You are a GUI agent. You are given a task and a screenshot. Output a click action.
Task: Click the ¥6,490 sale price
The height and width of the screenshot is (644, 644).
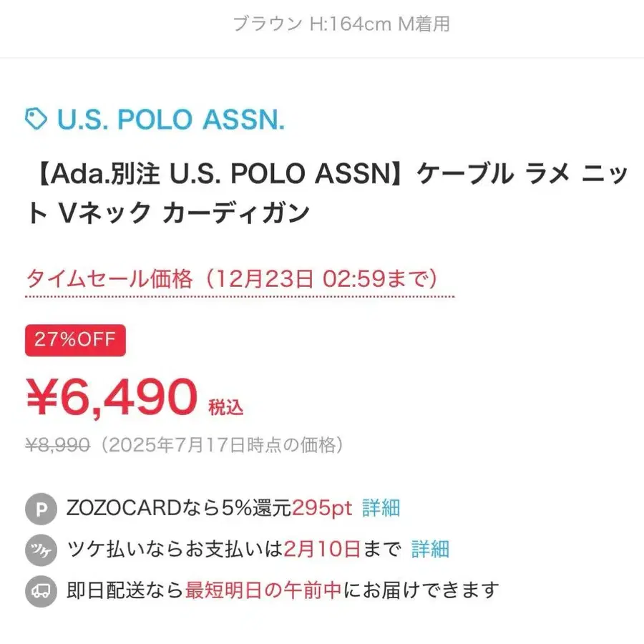click(112, 396)
